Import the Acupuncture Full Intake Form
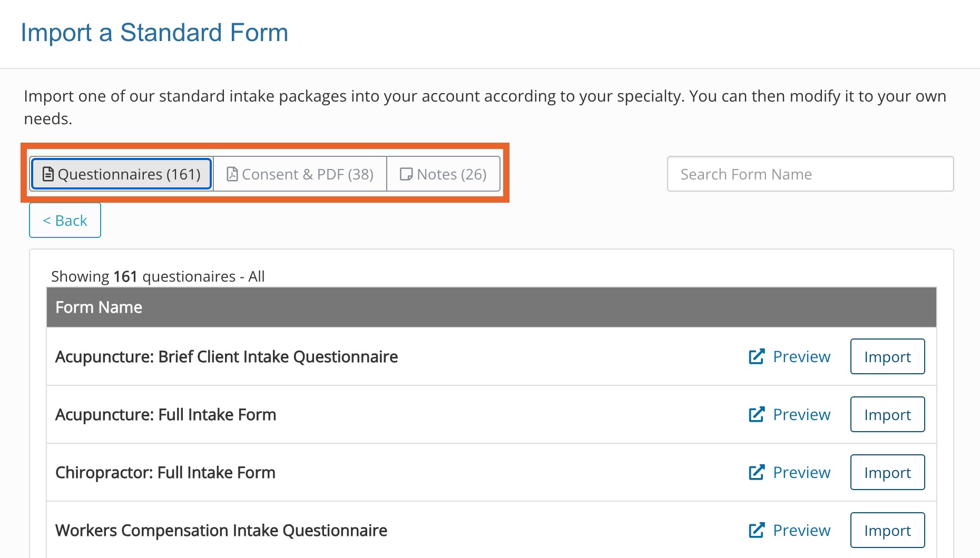 coord(887,414)
